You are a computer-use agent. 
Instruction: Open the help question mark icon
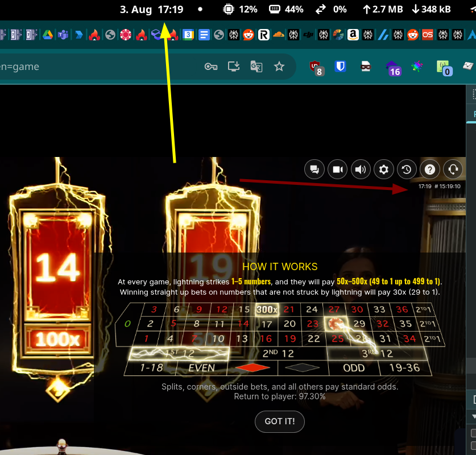430,169
